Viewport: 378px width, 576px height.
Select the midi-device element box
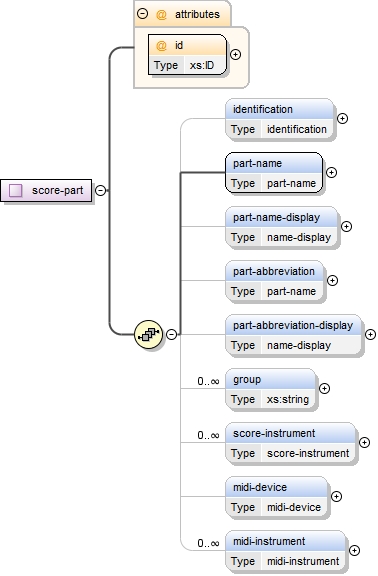[276, 497]
